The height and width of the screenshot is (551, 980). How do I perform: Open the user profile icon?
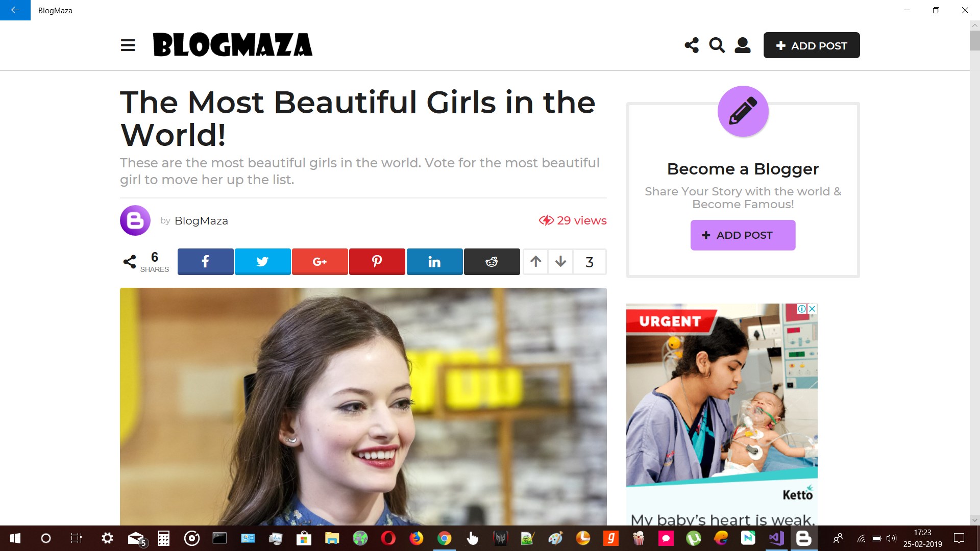point(742,45)
